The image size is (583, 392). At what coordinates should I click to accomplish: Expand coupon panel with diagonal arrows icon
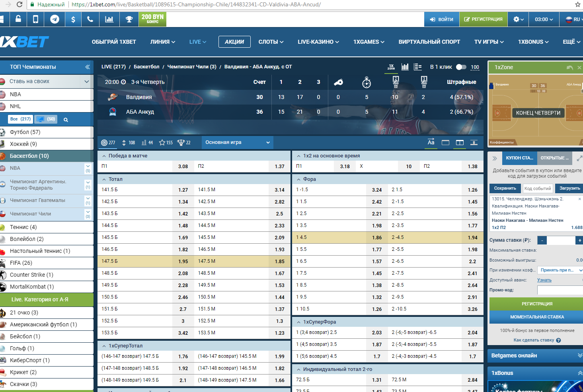coord(579,158)
